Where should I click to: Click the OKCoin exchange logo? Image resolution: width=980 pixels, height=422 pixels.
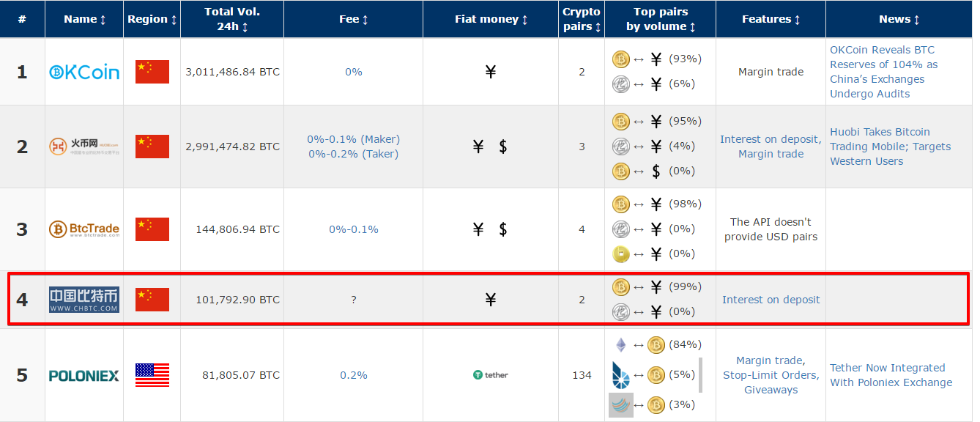click(83, 72)
